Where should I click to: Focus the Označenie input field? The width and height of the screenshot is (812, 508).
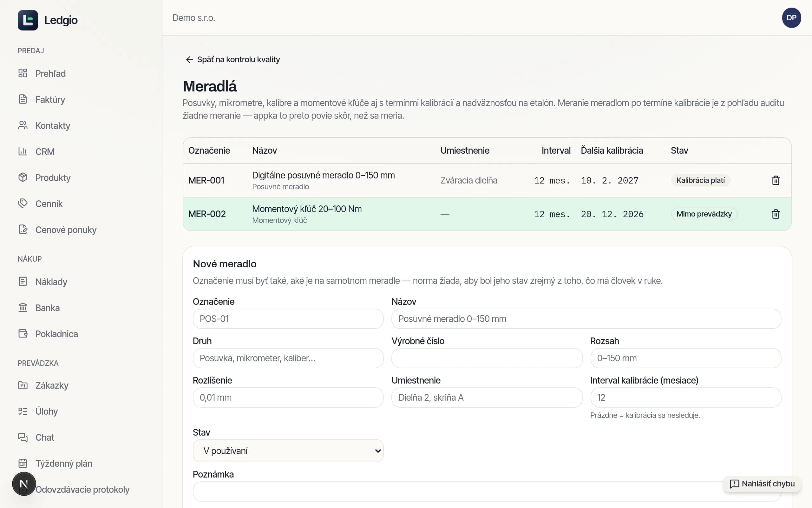click(x=288, y=319)
